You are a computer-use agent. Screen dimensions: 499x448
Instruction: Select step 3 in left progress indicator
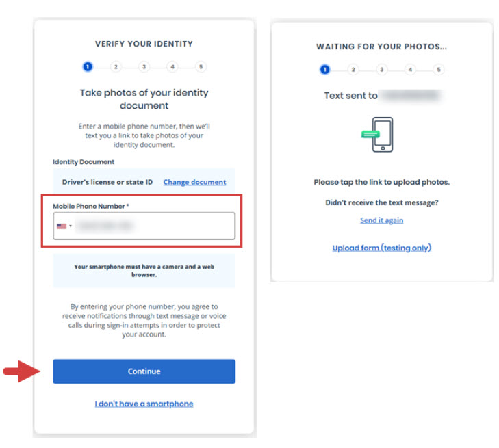point(144,66)
